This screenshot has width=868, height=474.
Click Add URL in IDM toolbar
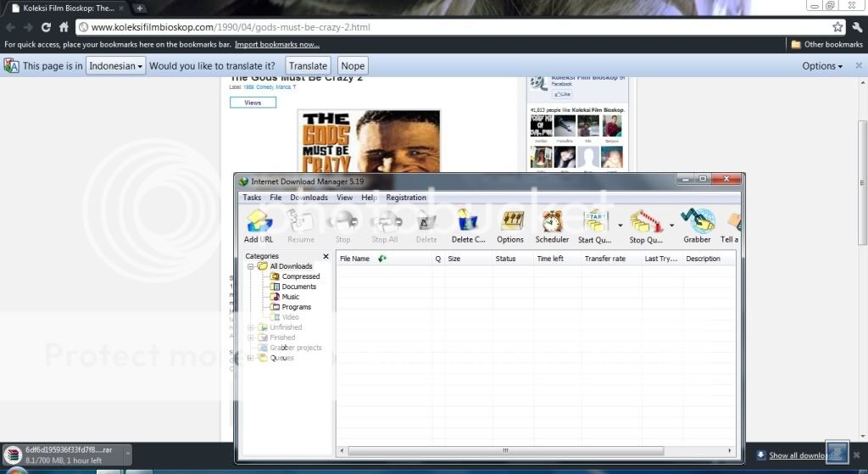tap(259, 226)
